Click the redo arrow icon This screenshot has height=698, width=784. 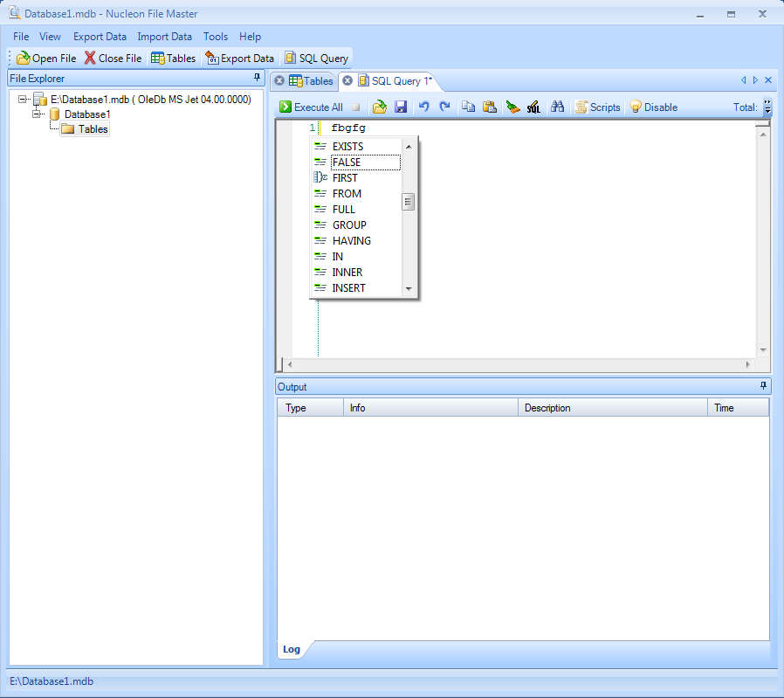[444, 107]
